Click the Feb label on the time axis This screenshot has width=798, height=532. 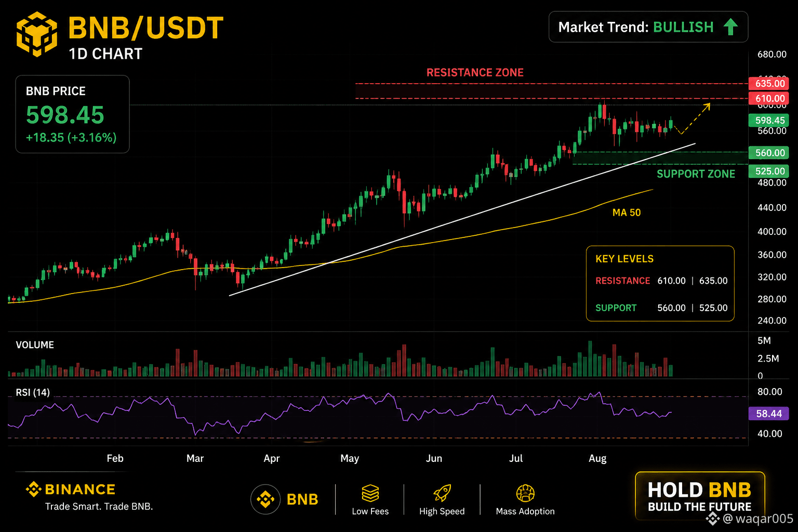point(115,458)
